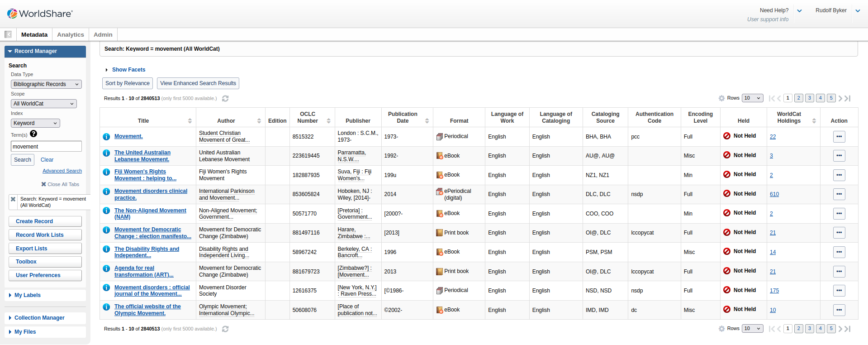Click into the Term(s) search field

click(x=46, y=146)
